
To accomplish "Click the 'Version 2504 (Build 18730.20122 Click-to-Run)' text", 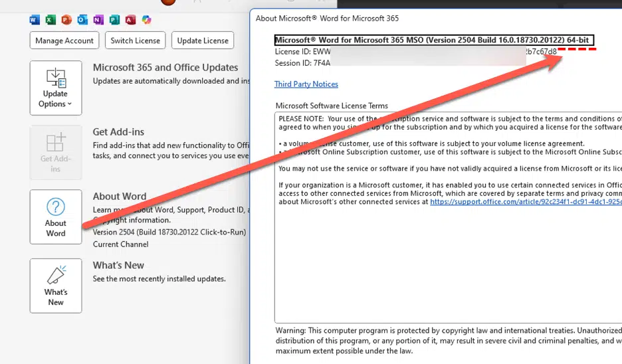I will click(x=169, y=232).
